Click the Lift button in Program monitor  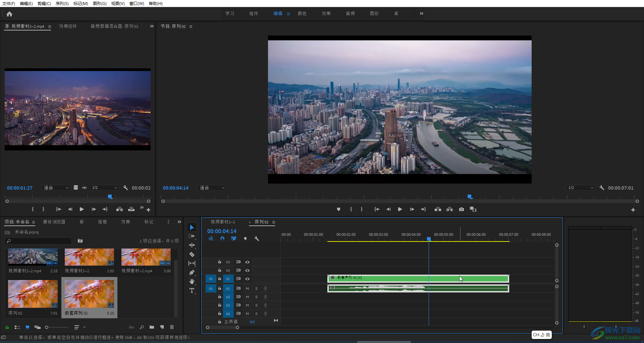(438, 209)
